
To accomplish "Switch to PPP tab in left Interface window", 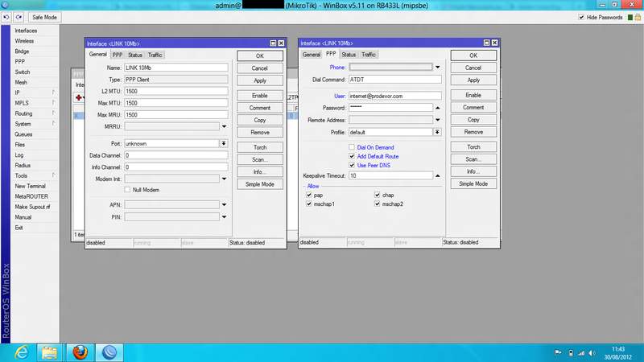I will coord(118,55).
